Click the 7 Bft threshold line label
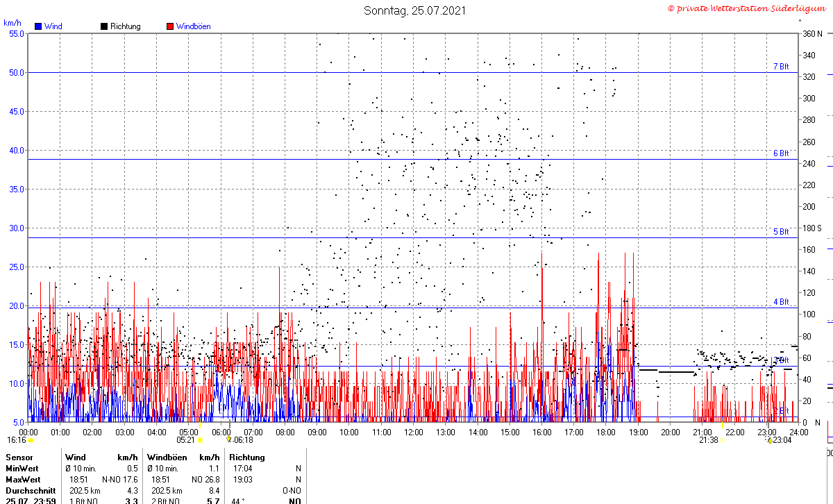The image size is (833, 504). point(781,67)
